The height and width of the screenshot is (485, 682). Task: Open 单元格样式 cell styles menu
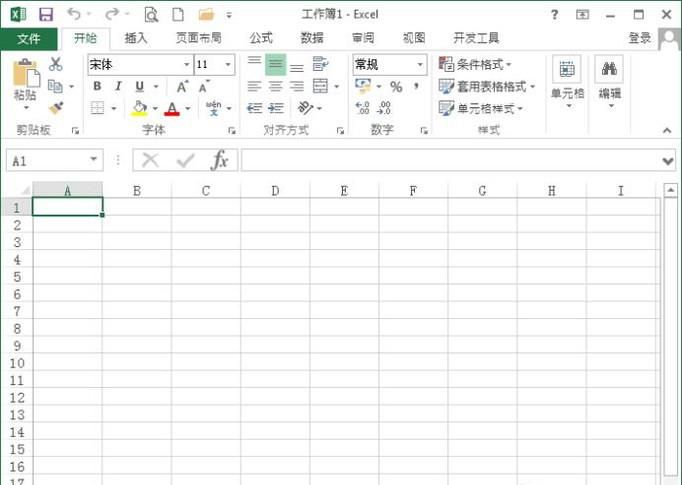481,108
